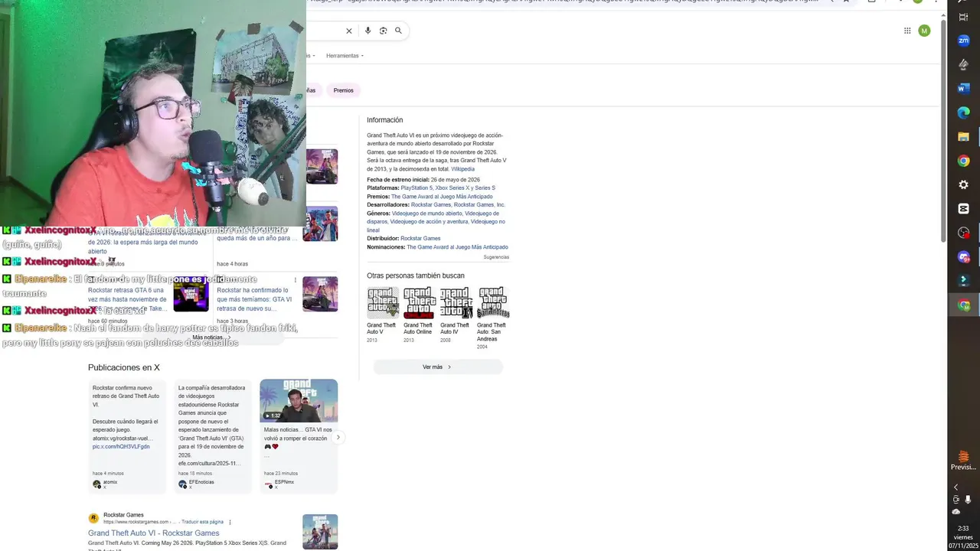
Task: Open The Game Award al Juego Más Anticipado under Premios
Action: coord(442,197)
